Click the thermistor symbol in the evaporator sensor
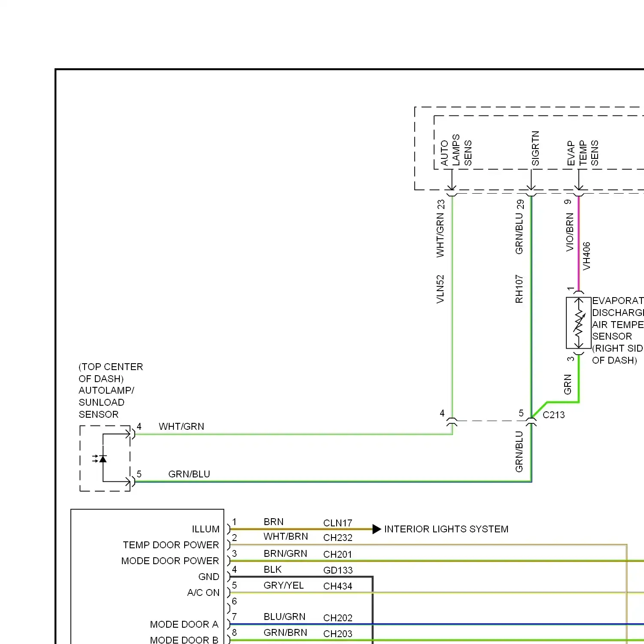 pyautogui.click(x=579, y=323)
